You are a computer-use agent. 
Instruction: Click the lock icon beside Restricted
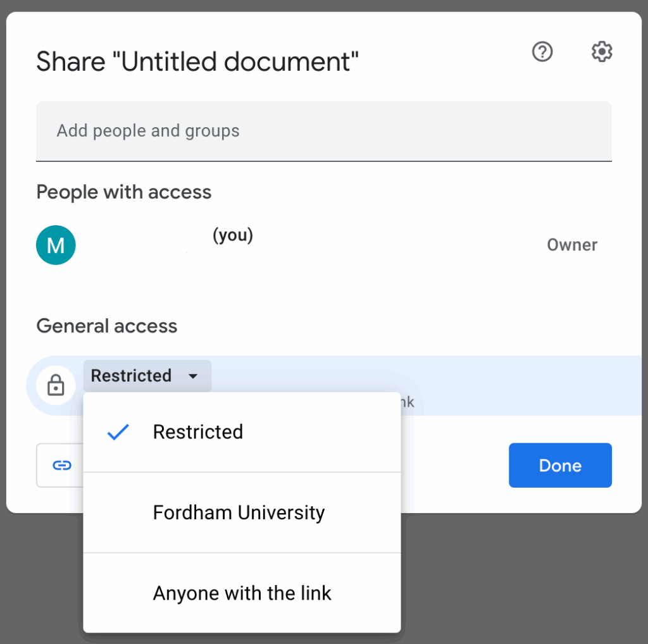56,385
